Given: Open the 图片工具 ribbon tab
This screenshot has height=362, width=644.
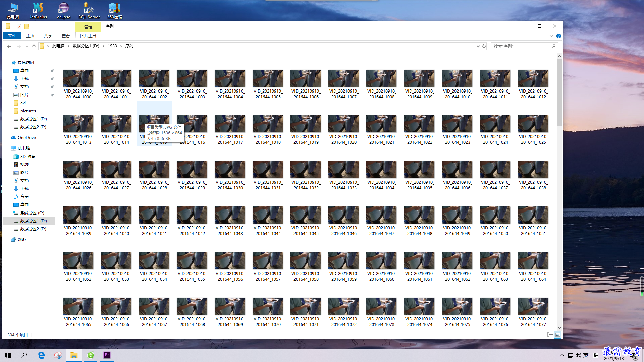Looking at the screenshot, I should pos(88,36).
